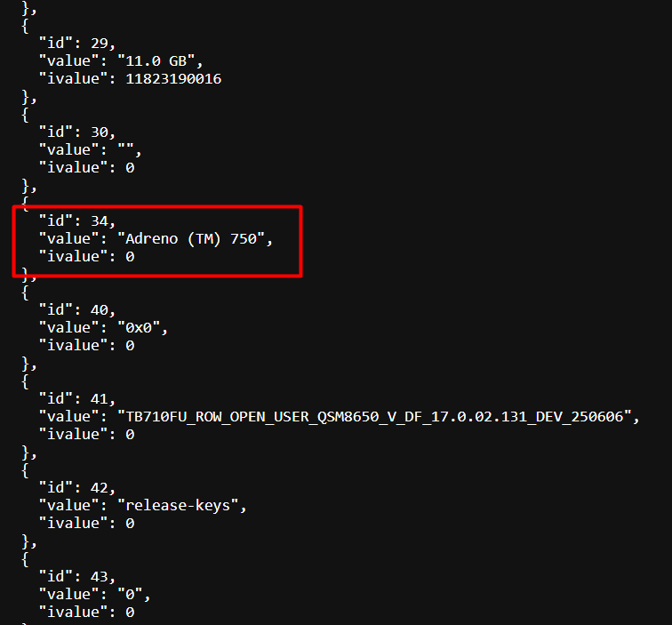Screen dimensions: 672x625
Task: Select the "0x0" value text
Action: click(142, 327)
